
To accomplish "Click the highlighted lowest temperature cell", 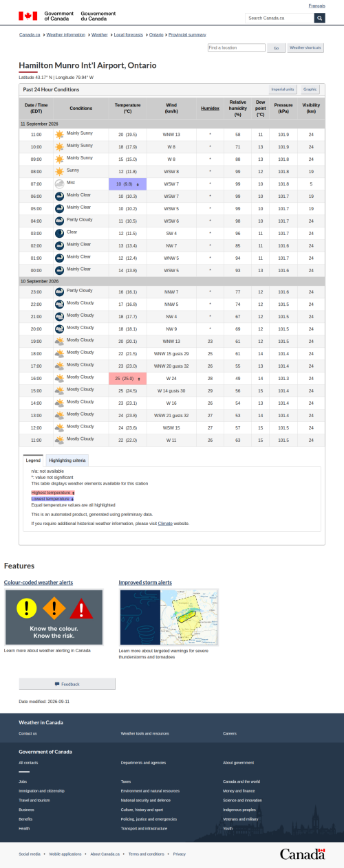I will click(x=128, y=184).
